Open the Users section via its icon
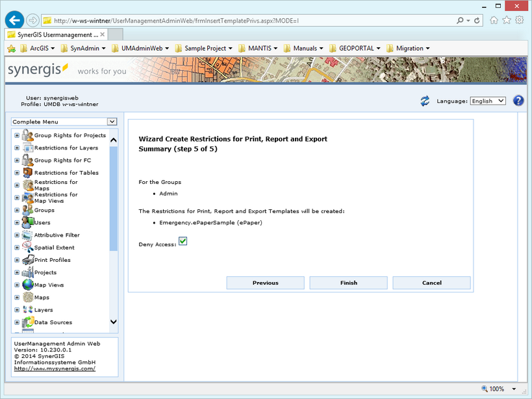532x399 pixels. (27, 222)
